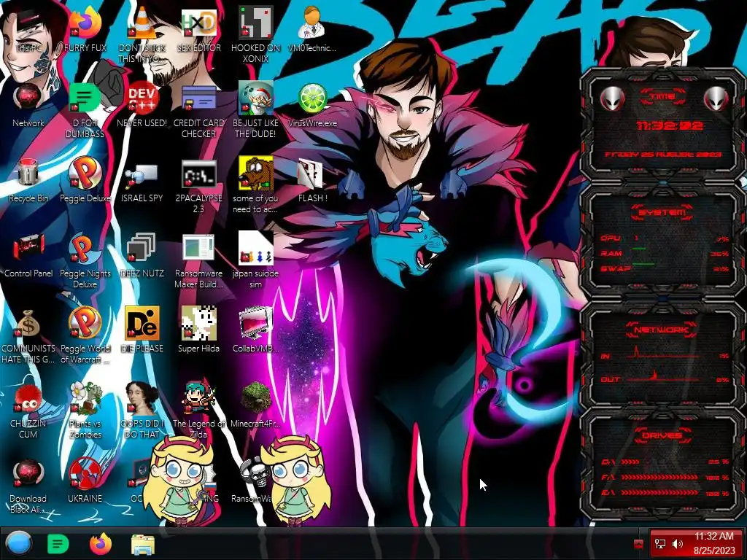This screenshot has height=560, width=747.
Task: Open COMMUNISTS HATE THIS G... money bag icon
Action: (x=28, y=336)
